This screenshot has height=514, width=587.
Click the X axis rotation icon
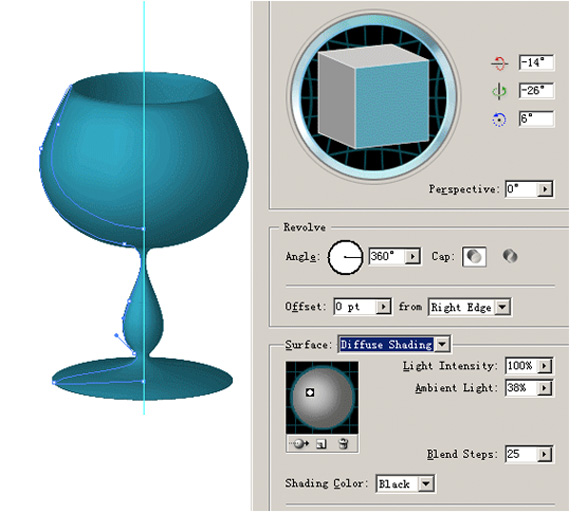[499, 63]
